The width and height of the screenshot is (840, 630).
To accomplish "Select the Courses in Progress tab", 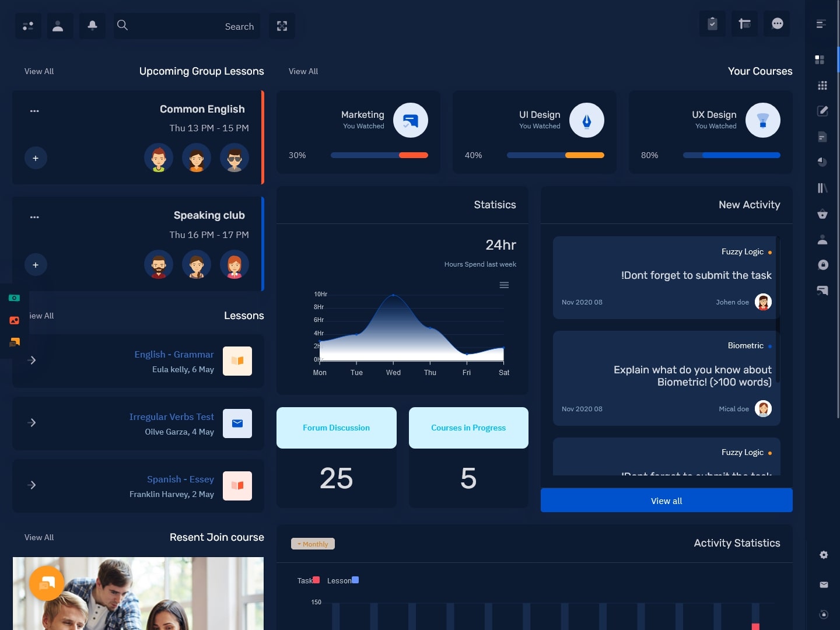I will pyautogui.click(x=468, y=428).
